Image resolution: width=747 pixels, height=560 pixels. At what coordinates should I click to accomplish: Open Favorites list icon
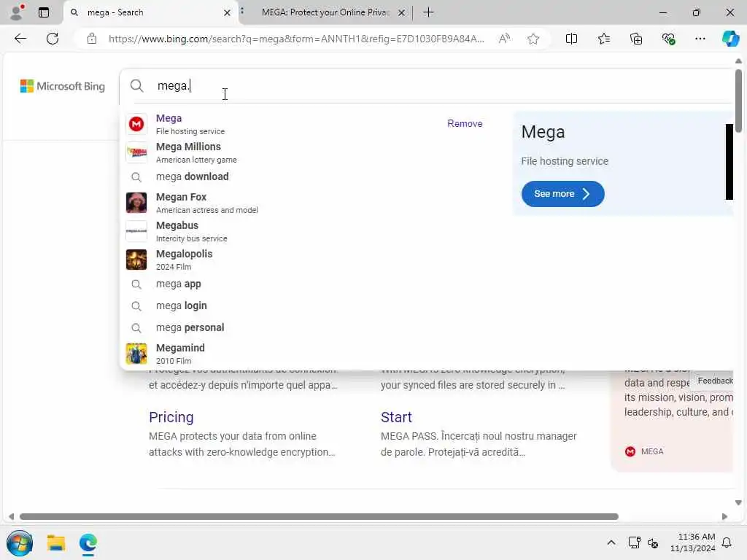pyautogui.click(x=603, y=39)
